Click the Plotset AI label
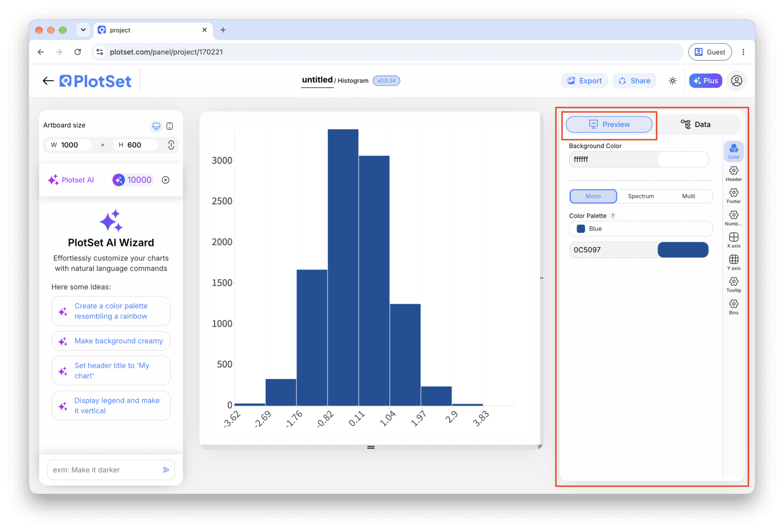Image resolution: width=784 pixels, height=532 pixels. click(77, 180)
